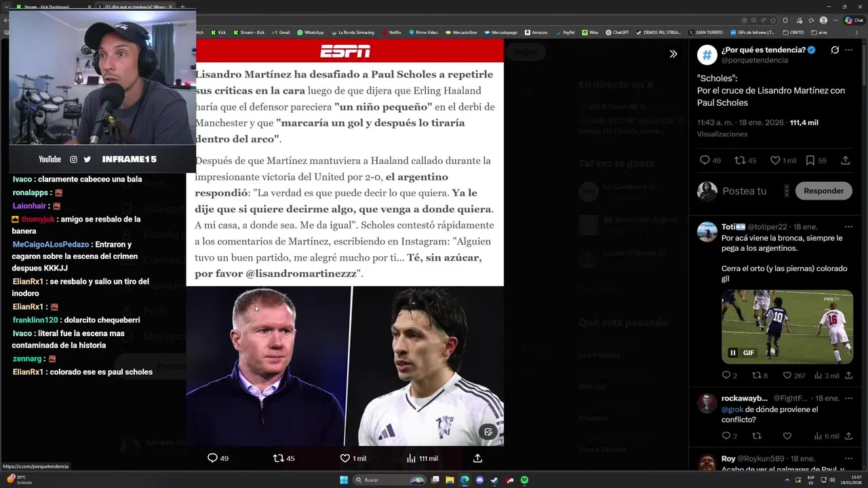The height and width of the screenshot is (488, 868).
Task: Like the post via heart showing 1 mil
Action: coord(775,161)
